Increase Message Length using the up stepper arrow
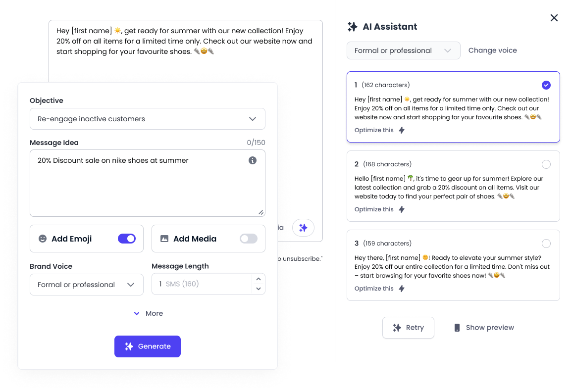This screenshot has width=572, height=392. [258, 279]
